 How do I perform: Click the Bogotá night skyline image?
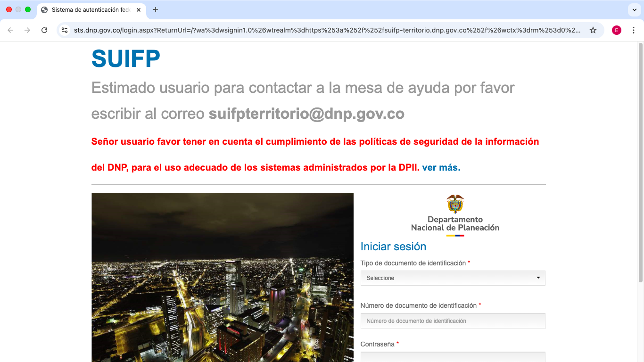[x=223, y=277]
